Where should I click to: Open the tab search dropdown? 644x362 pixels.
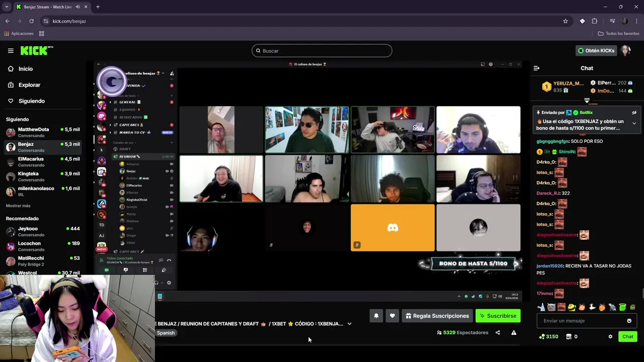click(x=7, y=7)
